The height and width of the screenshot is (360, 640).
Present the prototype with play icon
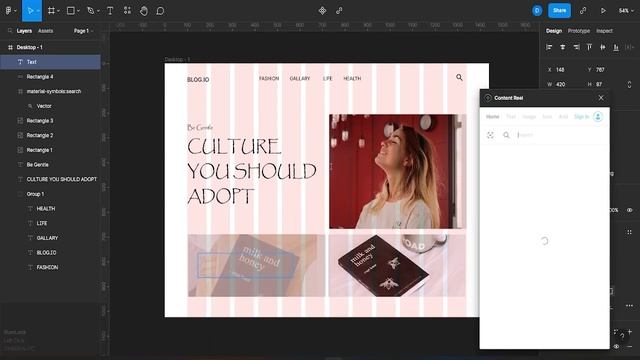(x=603, y=11)
